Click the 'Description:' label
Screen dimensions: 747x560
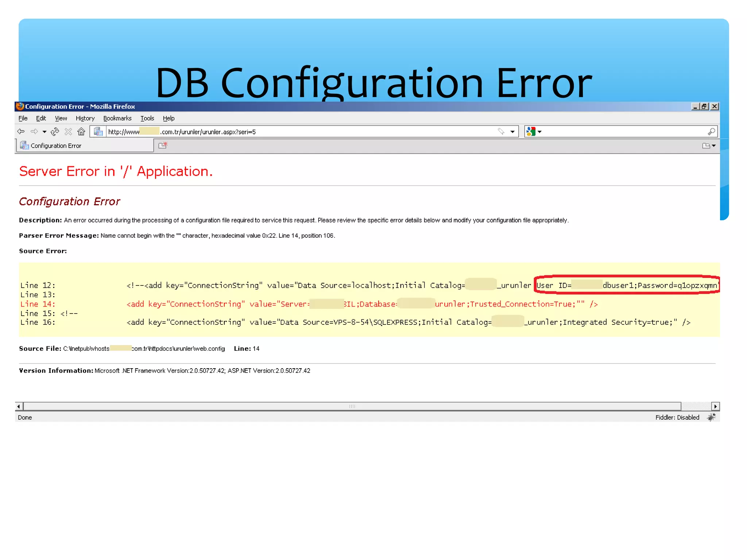coord(40,220)
